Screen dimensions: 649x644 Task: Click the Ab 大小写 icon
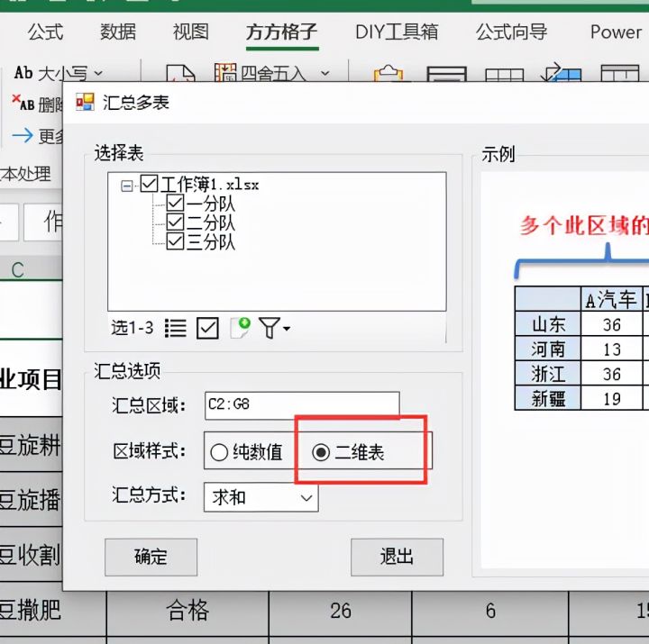point(23,73)
